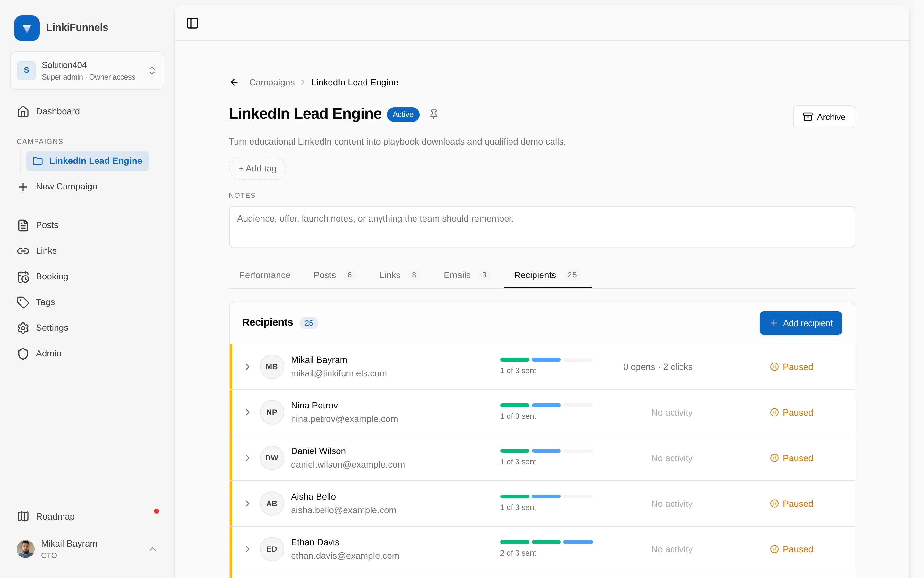
Task: Click into the Notes text area
Action: (x=542, y=227)
